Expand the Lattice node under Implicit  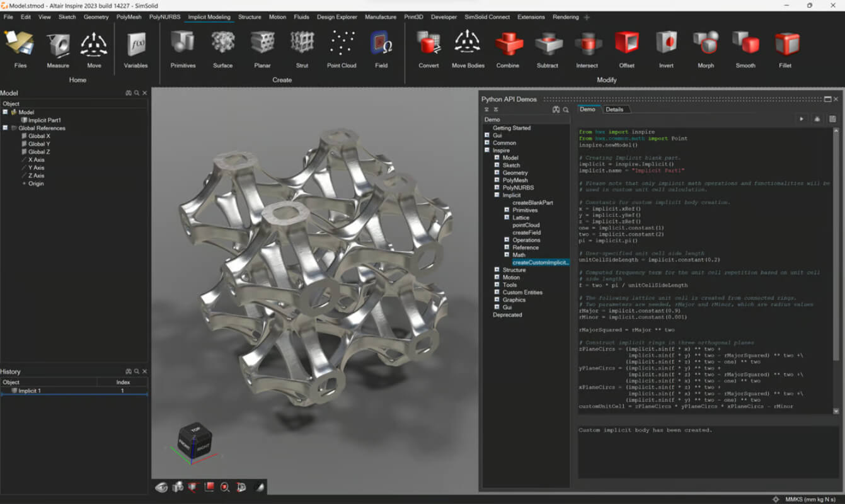(507, 217)
